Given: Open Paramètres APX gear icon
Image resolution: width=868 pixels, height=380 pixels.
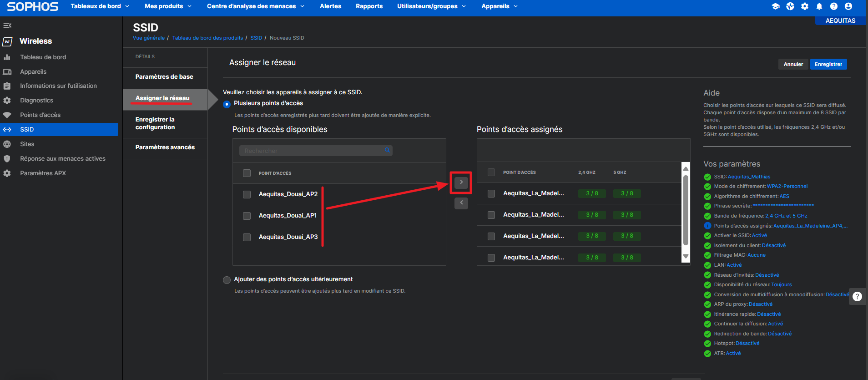Looking at the screenshot, I should (x=7, y=173).
